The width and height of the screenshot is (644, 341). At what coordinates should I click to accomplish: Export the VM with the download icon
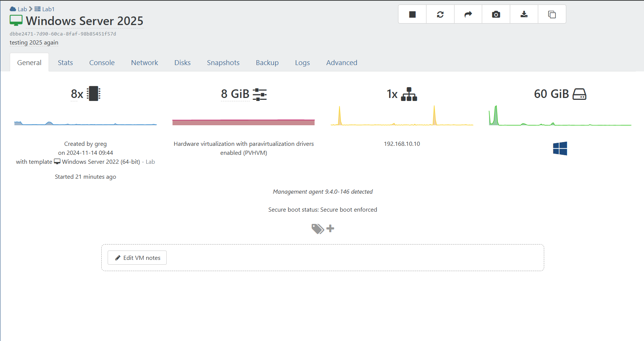[524, 14]
